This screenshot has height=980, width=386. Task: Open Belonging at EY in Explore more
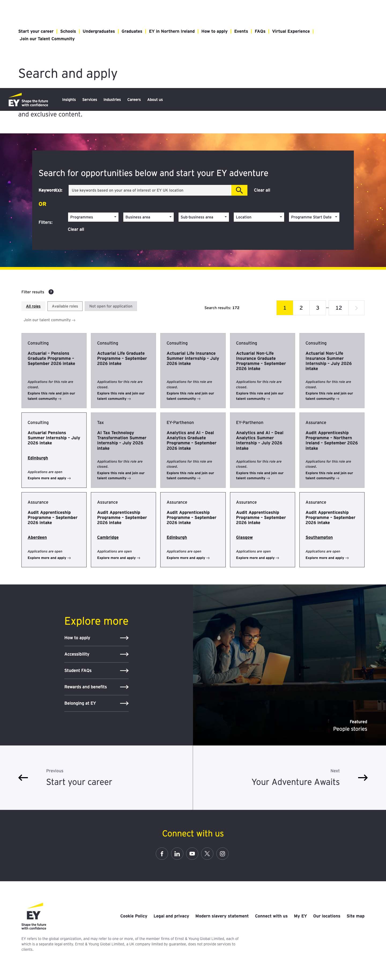96,703
